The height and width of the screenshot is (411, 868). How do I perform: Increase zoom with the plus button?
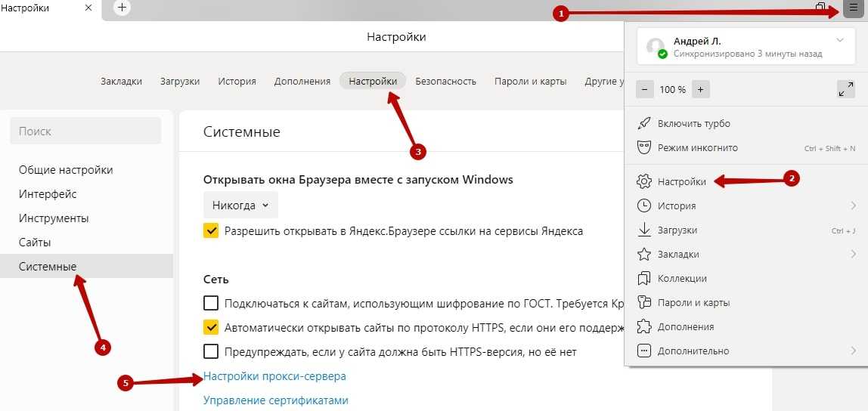(x=700, y=89)
